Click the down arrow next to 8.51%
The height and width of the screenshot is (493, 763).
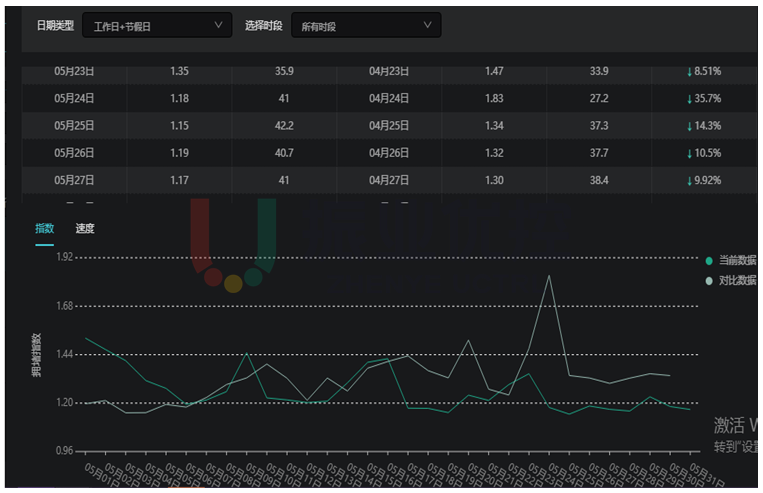(689, 72)
